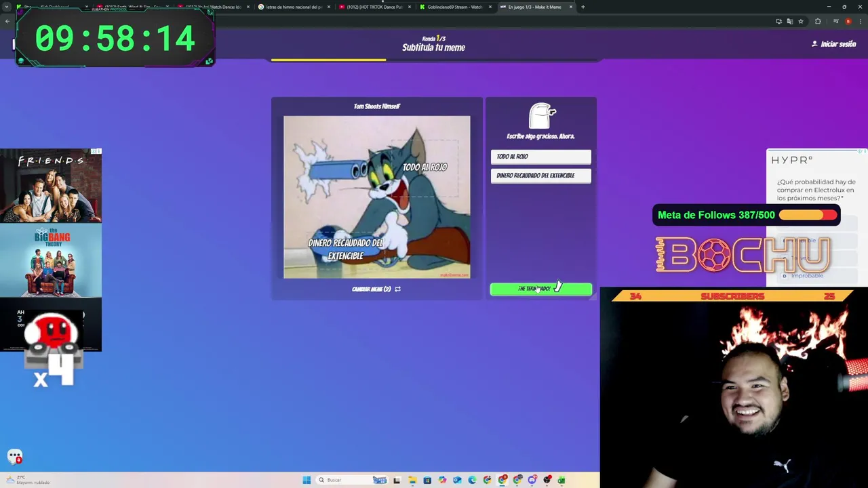Open the green Excel-like taskbar icon
Viewport: 868px width, 488px height.
coord(561,480)
